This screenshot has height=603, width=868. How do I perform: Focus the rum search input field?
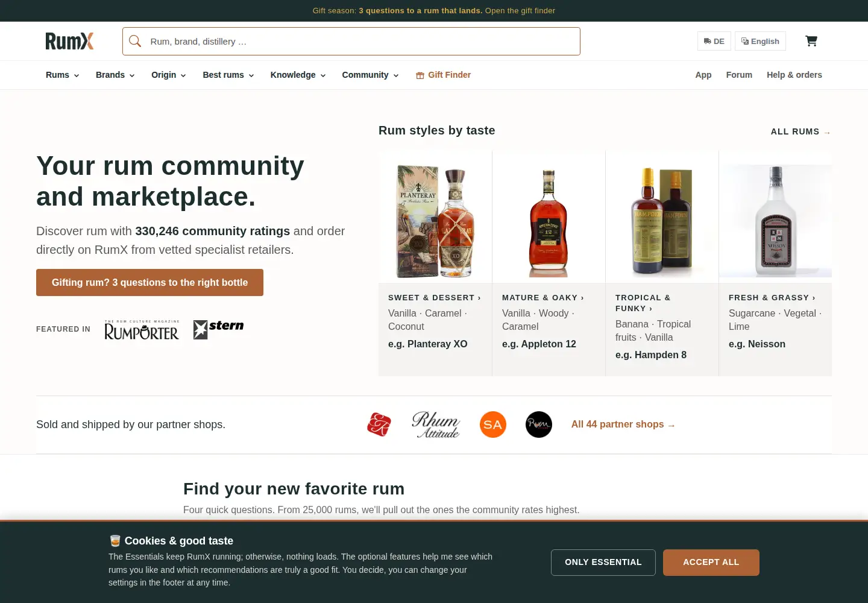(x=351, y=41)
